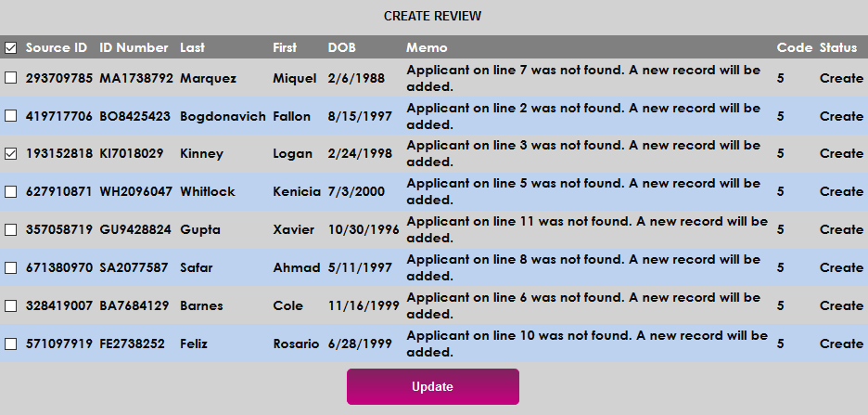This screenshot has width=868, height=415.
Task: Check the Marquez row checkbox
Action: [x=10, y=78]
